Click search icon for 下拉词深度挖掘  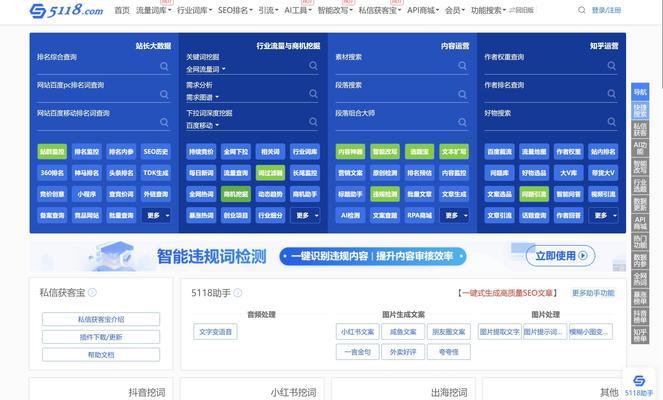pos(313,122)
